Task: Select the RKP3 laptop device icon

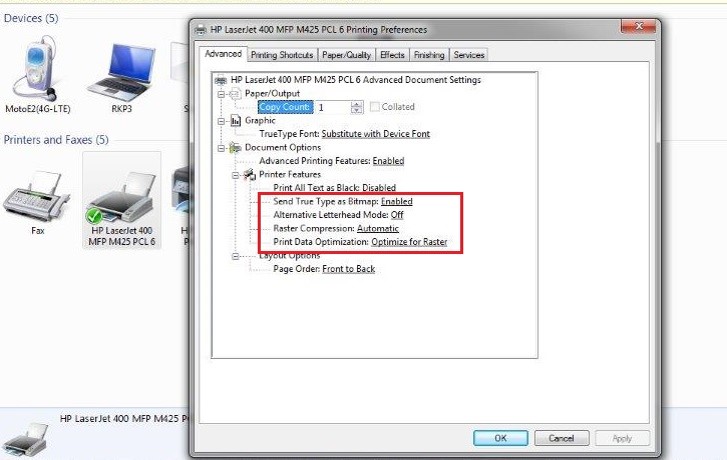Action: (122, 72)
